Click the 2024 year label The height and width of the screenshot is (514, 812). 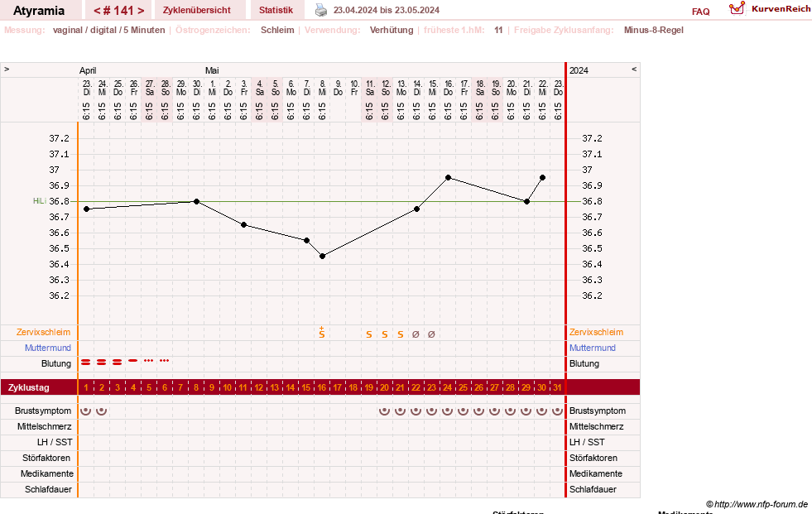click(579, 70)
